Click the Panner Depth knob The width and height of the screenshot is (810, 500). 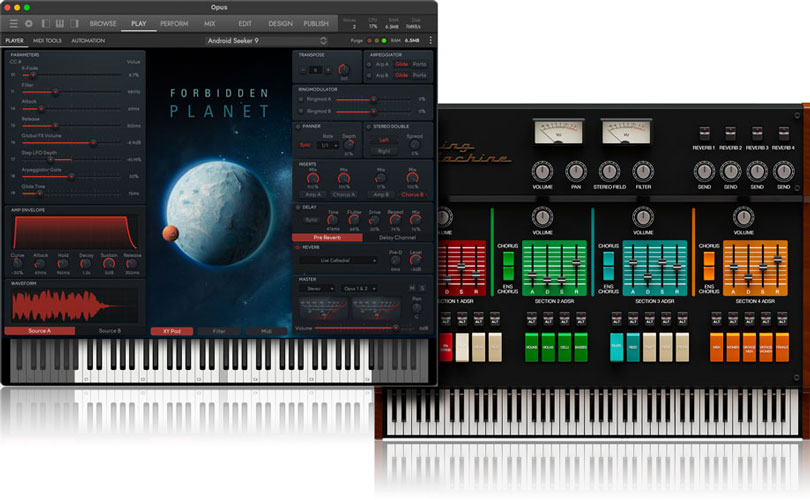(x=349, y=145)
